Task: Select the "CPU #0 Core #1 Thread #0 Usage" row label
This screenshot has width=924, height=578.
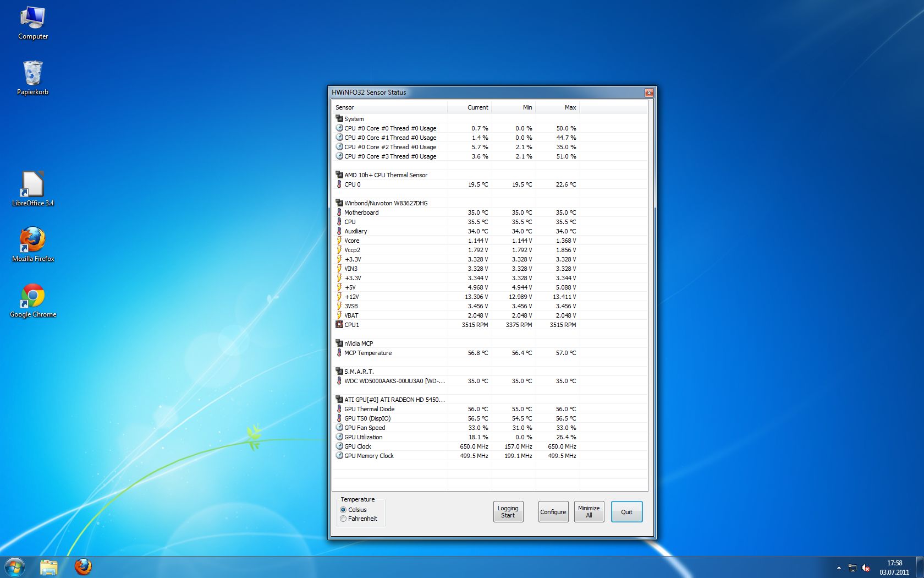Action: [391, 138]
